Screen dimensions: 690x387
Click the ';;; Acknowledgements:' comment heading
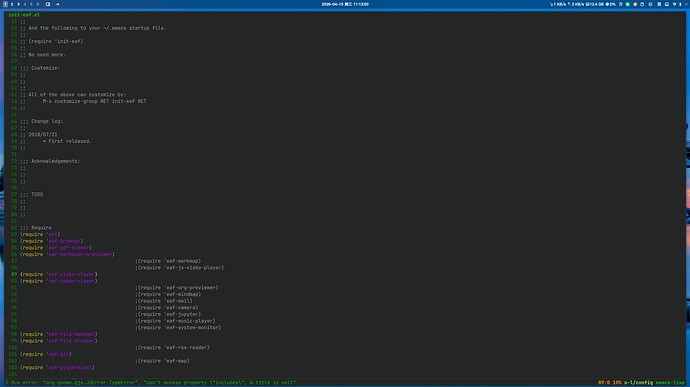[x=50, y=161]
